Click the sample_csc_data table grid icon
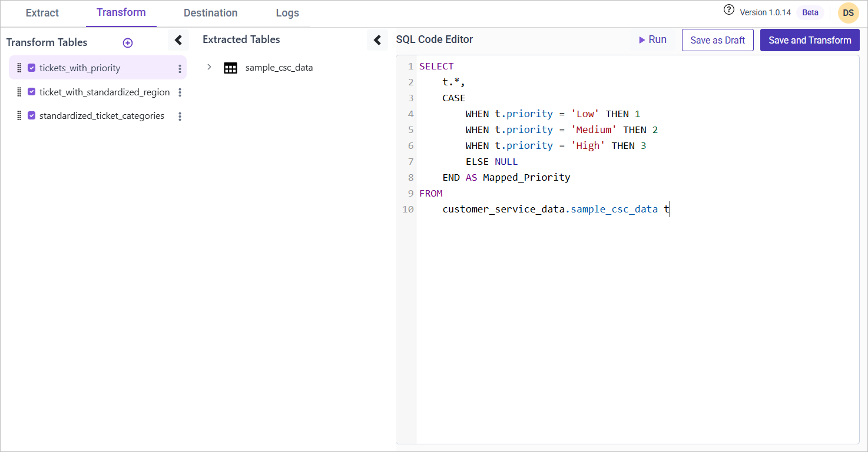The image size is (868, 452). [230, 68]
